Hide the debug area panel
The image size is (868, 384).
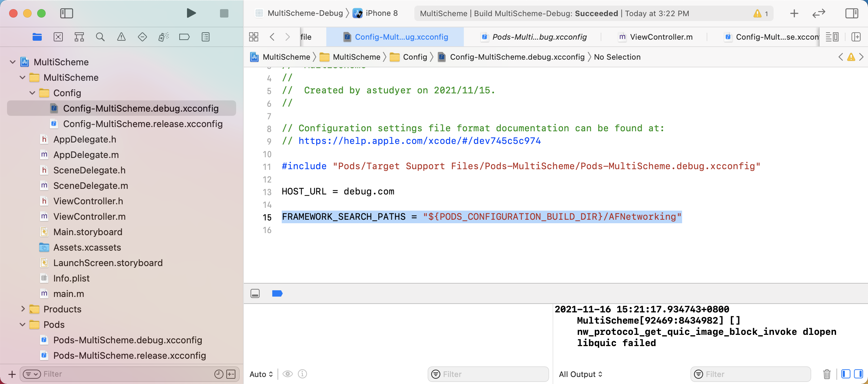click(255, 293)
